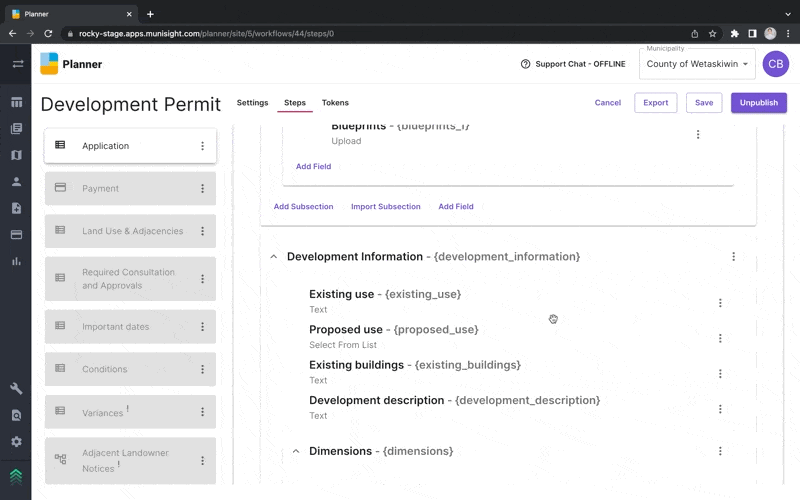Click the bar chart icon in sidebar
800x500 pixels.
point(16,261)
